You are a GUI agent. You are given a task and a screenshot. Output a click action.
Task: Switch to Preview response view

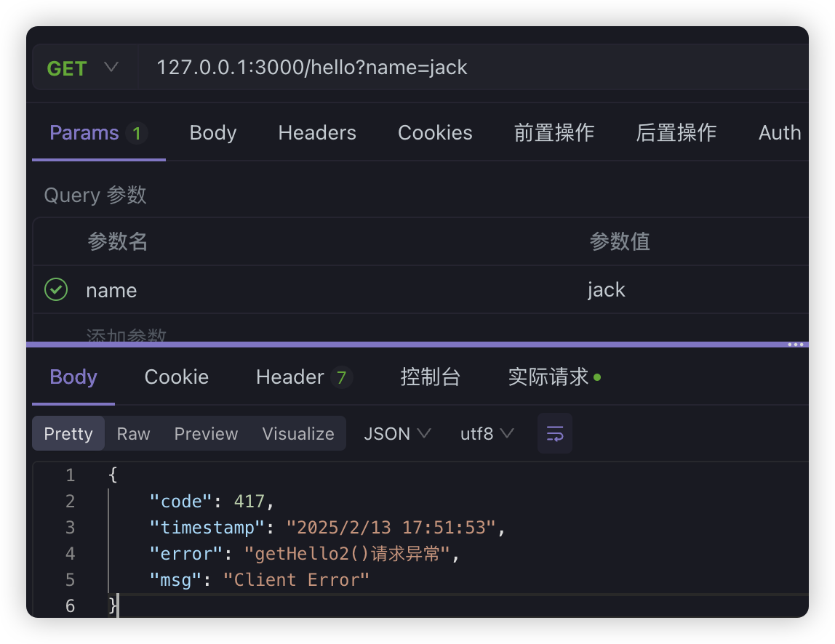[x=206, y=434]
